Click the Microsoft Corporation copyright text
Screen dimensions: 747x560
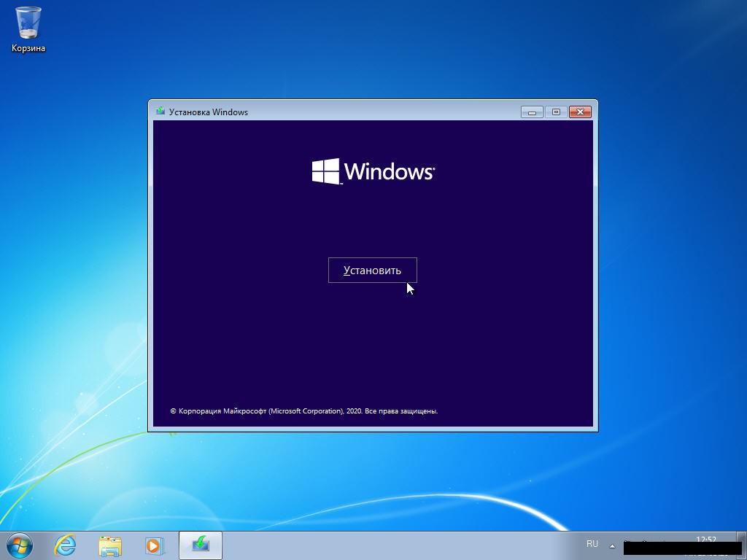pyautogui.click(x=304, y=411)
